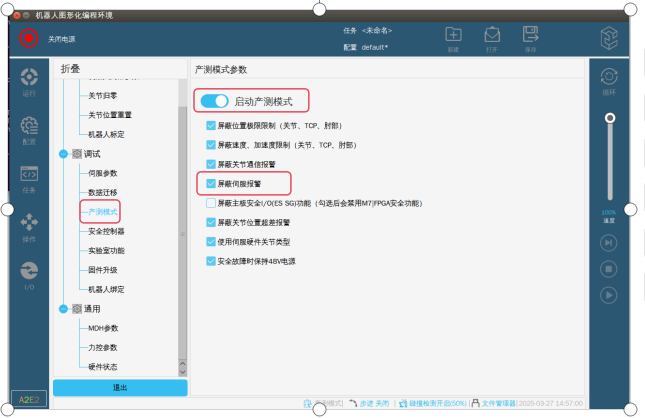Check the 屏蔽主板安全I/O(ES SG)功能 checkbox

pyautogui.click(x=210, y=203)
